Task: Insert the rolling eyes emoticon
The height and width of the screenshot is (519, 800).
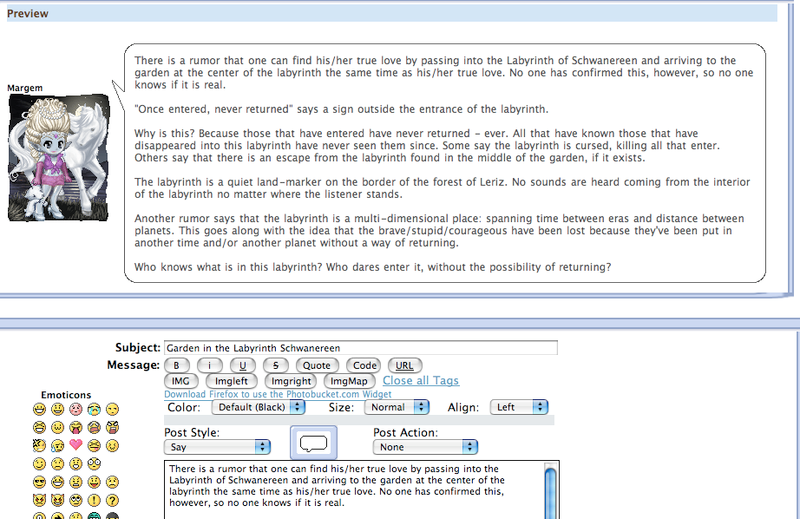Action: tap(76, 500)
